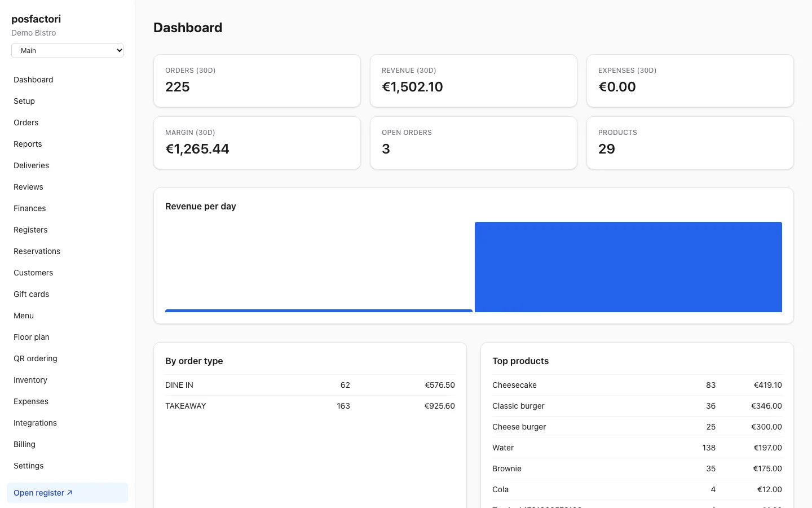This screenshot has height=508, width=812.
Task: Go to Settings
Action: (28, 466)
